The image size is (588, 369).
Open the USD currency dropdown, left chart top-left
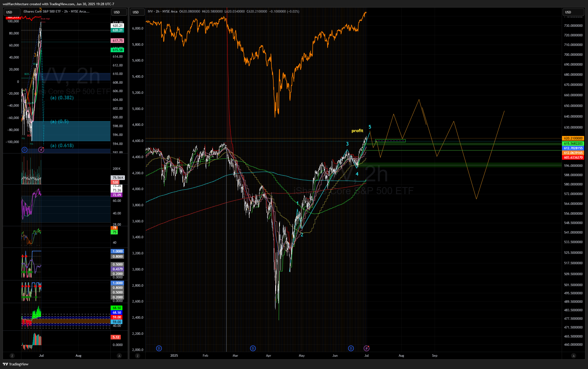pos(12,12)
